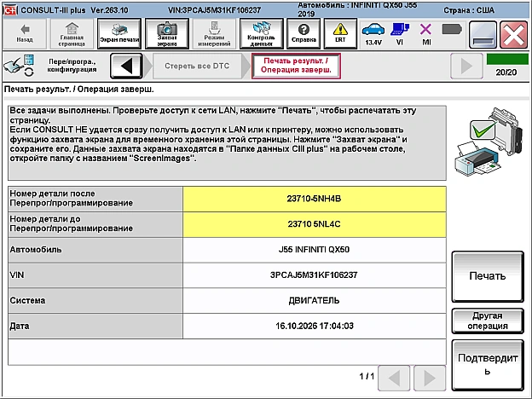Click Номер детали после Перепрог label
This screenshot has height=399, width=532.
[x=95, y=199]
